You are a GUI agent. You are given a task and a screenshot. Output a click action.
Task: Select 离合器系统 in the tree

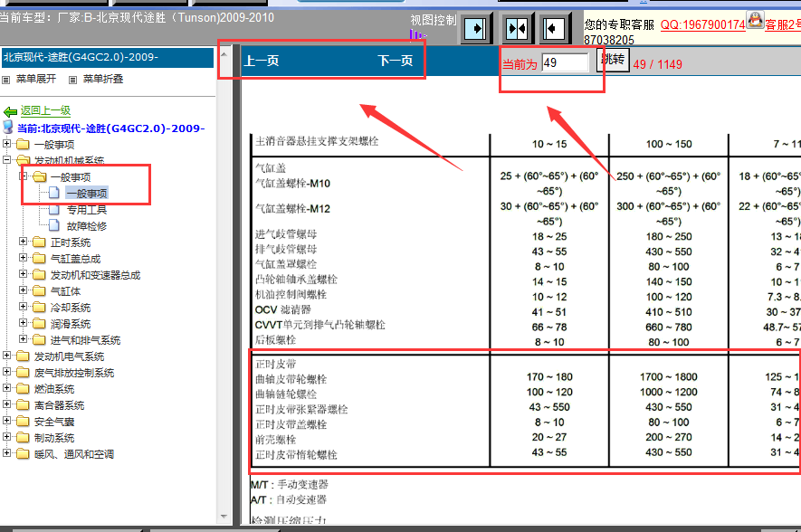tap(59, 405)
